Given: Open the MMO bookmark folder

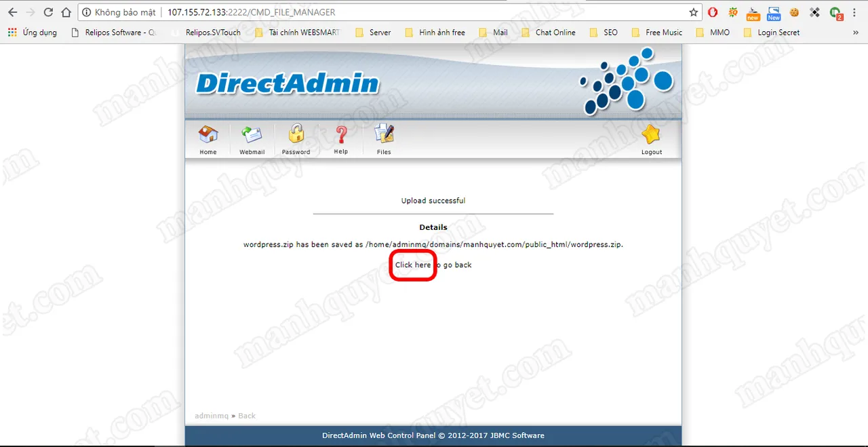Looking at the screenshot, I should [x=713, y=33].
